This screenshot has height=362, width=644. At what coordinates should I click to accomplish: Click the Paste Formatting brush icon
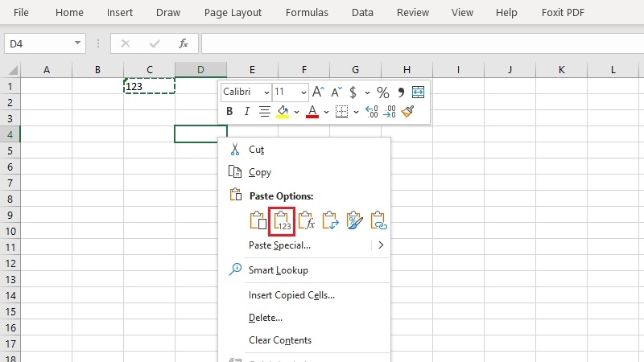(354, 220)
